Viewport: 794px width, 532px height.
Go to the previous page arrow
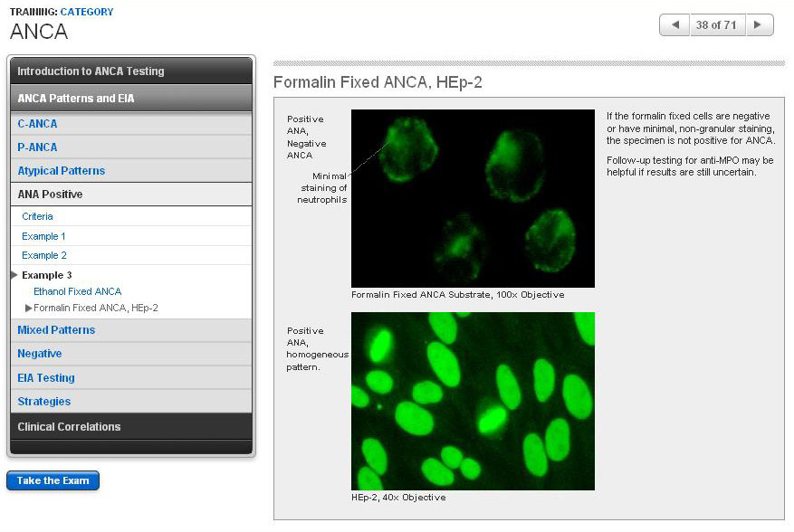coord(674,25)
